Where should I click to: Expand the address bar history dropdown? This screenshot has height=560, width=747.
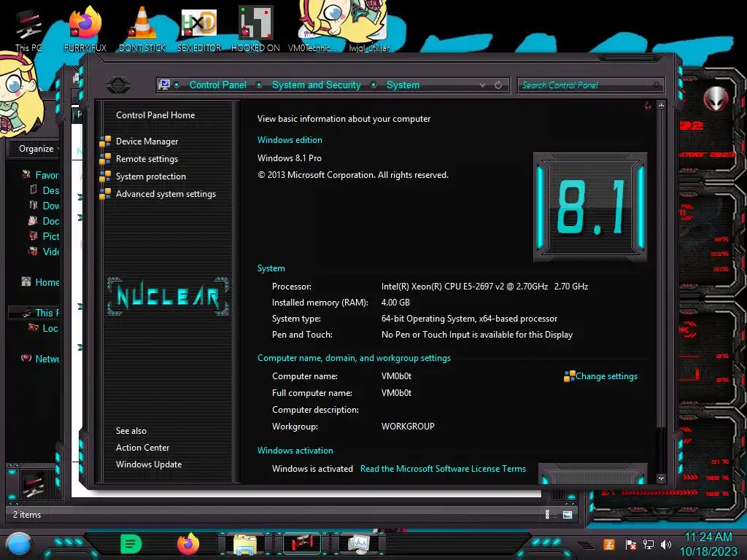[x=483, y=85]
